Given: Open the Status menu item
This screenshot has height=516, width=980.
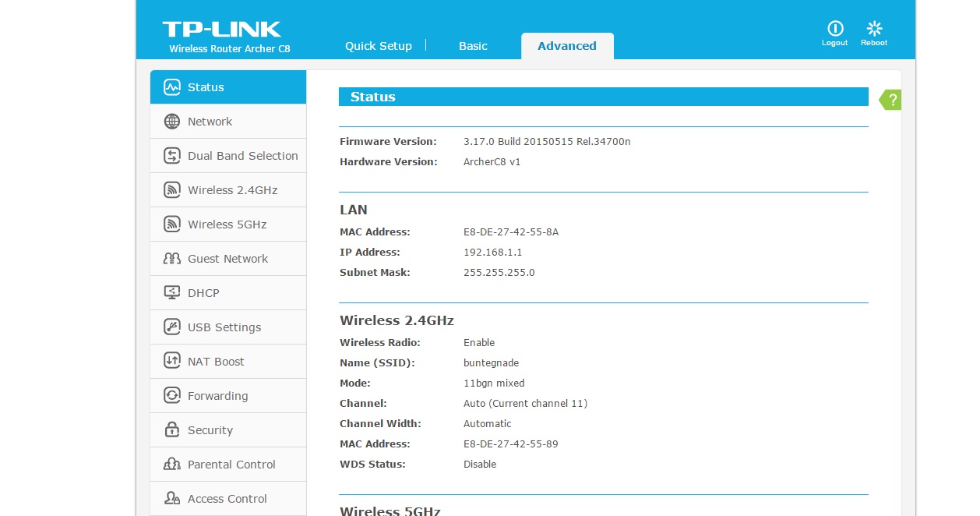Looking at the screenshot, I should (228, 87).
